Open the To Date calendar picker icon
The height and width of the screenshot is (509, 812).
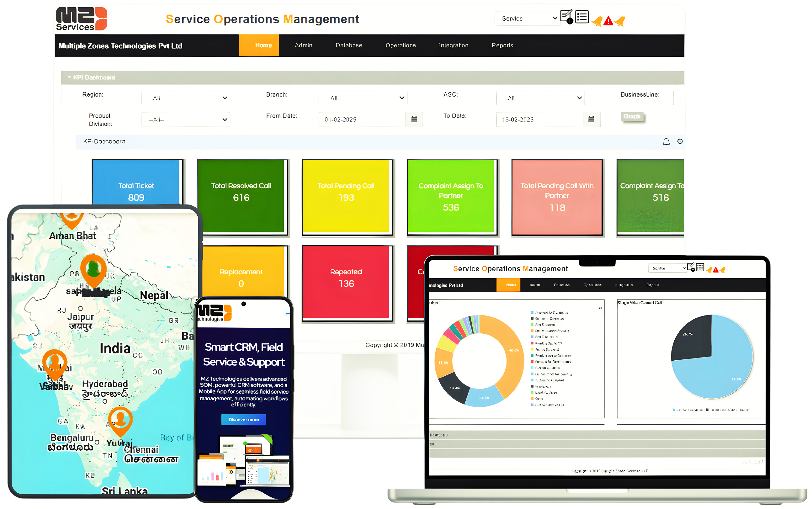[x=591, y=119]
